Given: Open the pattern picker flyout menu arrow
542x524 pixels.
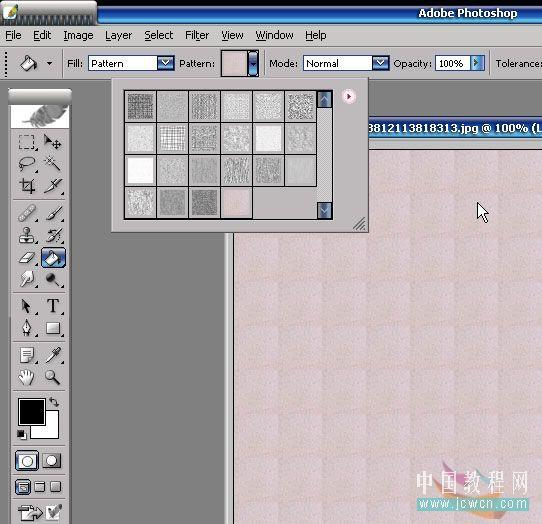Looking at the screenshot, I should point(349,96).
